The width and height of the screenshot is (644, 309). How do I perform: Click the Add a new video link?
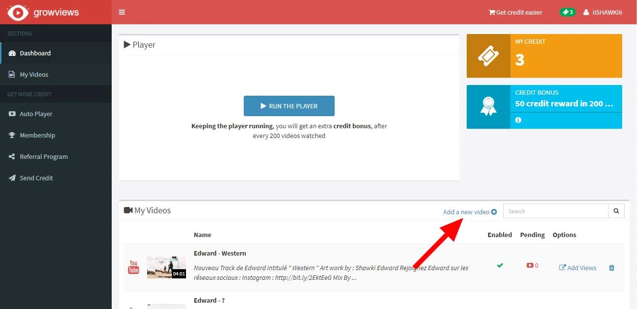pyautogui.click(x=470, y=212)
